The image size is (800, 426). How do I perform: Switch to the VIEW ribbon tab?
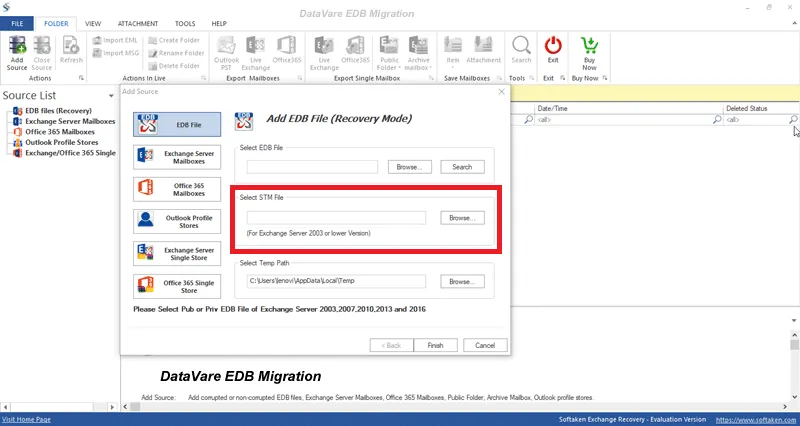pos(93,23)
